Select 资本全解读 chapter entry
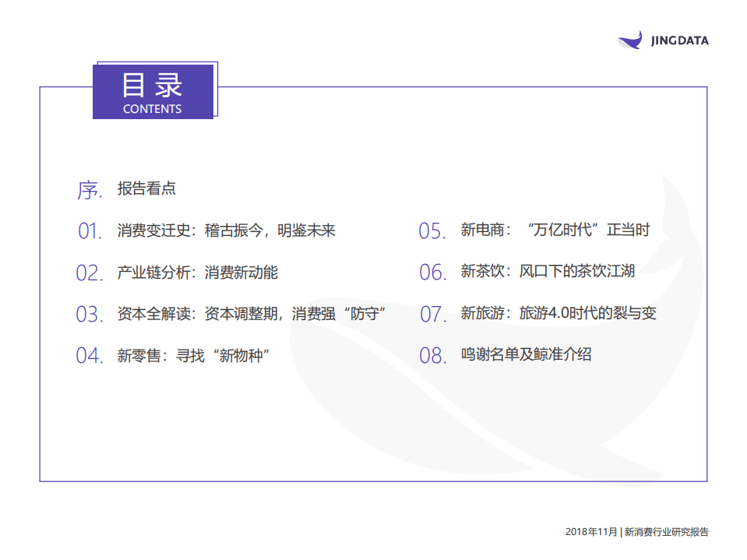747x560 pixels. tap(249, 314)
